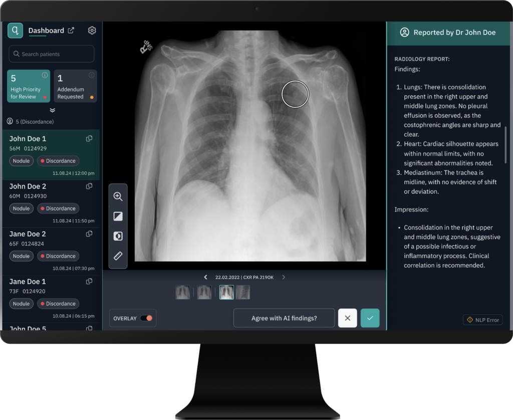Copy John Doe 1 record icon
Screen dimensions: 513x420
click(89, 138)
